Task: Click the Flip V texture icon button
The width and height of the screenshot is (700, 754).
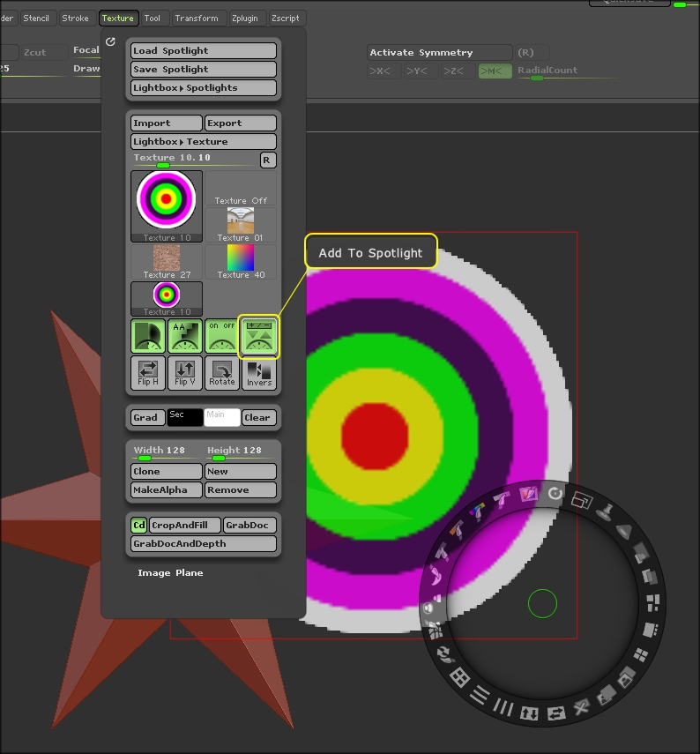Action: point(185,373)
